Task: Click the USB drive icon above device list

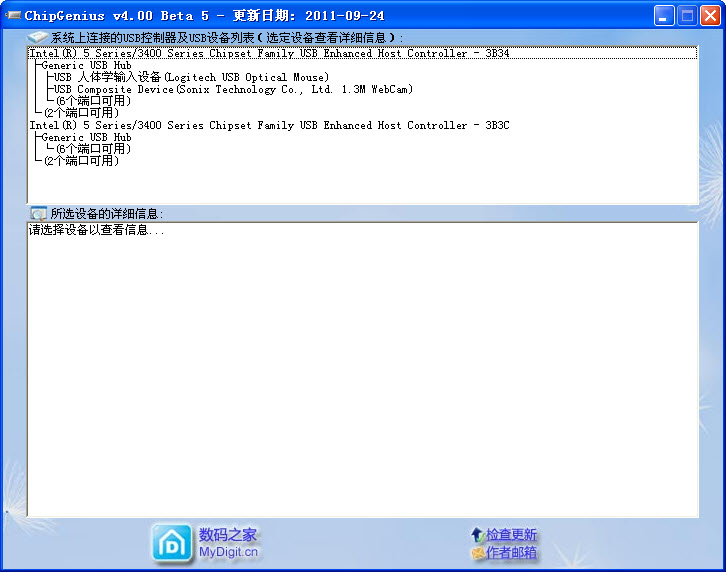Action: click(38, 37)
